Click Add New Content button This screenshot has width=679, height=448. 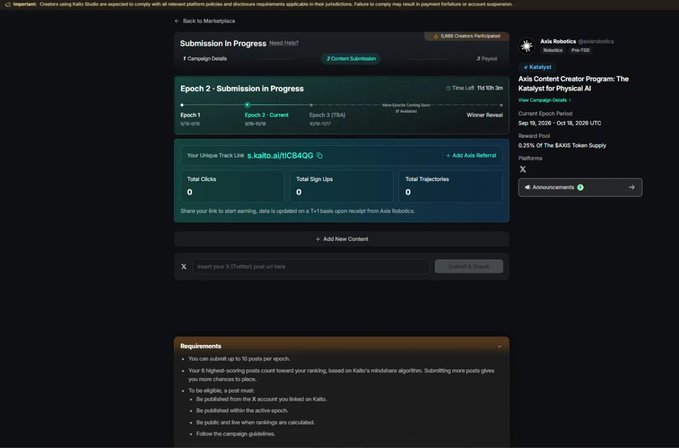pos(342,239)
